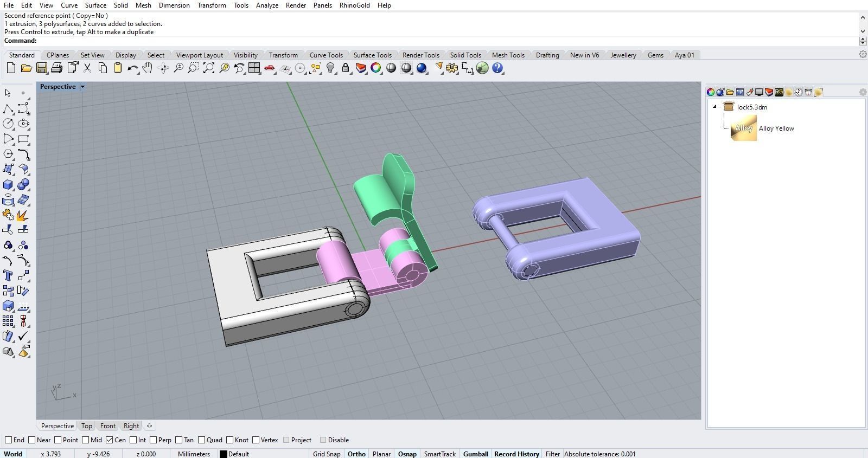Select the Alloy Yellow material swatch
The image size is (868, 458).
pyautogui.click(x=744, y=128)
